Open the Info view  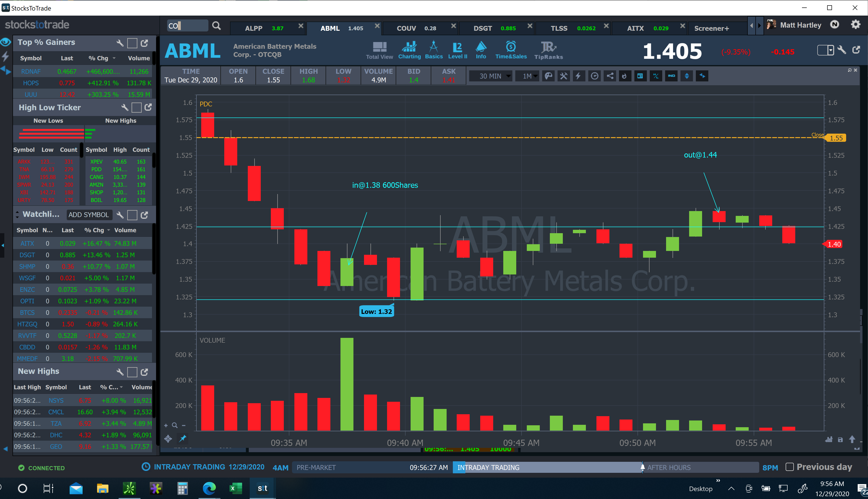[481, 50]
